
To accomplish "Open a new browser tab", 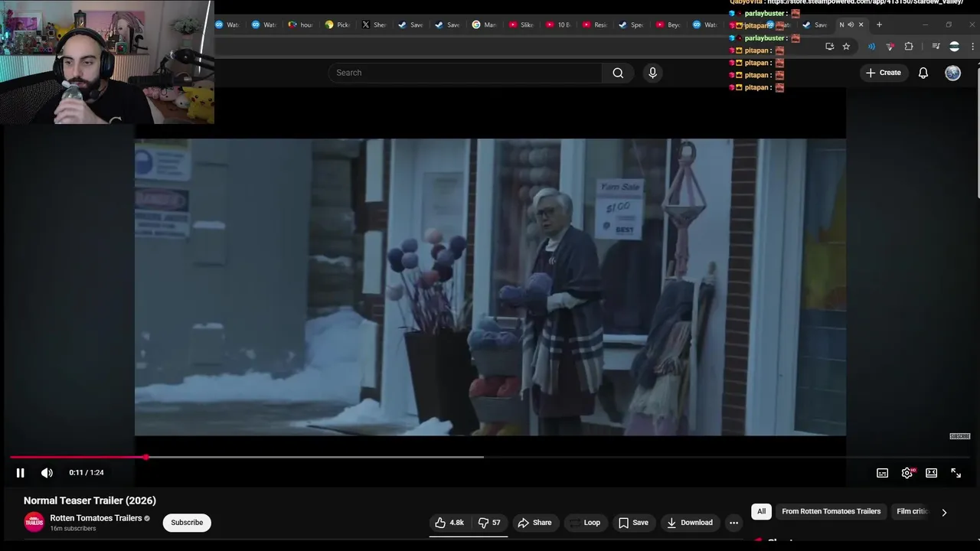I will point(879,24).
